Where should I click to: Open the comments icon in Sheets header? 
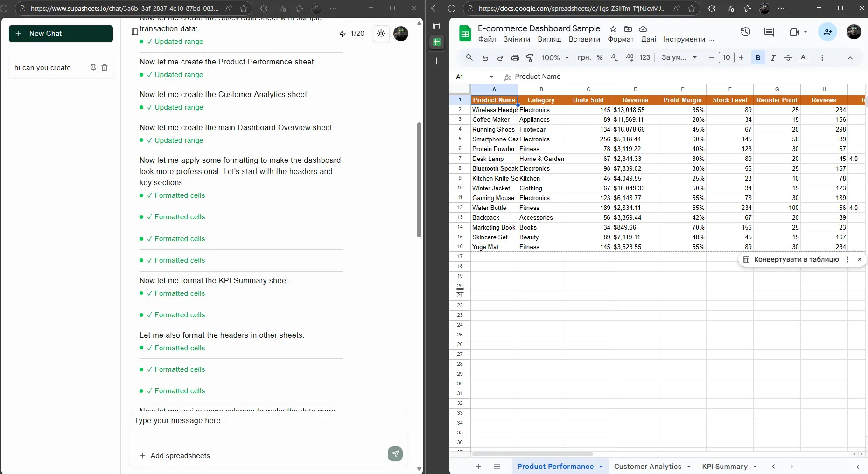point(769,32)
